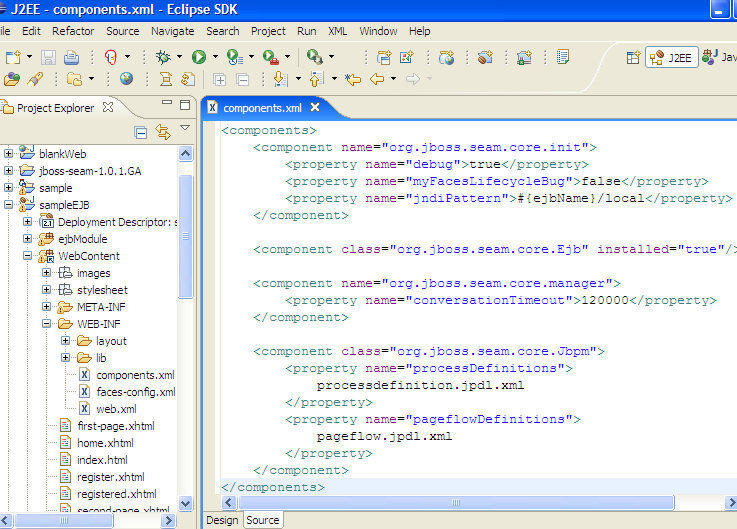Select components.xml in the project tree

135,375
